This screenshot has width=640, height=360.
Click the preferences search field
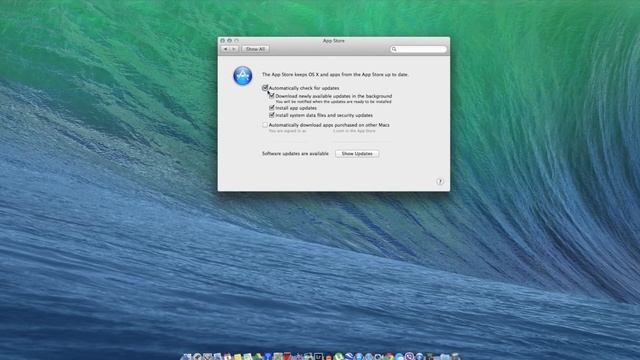coord(418,49)
